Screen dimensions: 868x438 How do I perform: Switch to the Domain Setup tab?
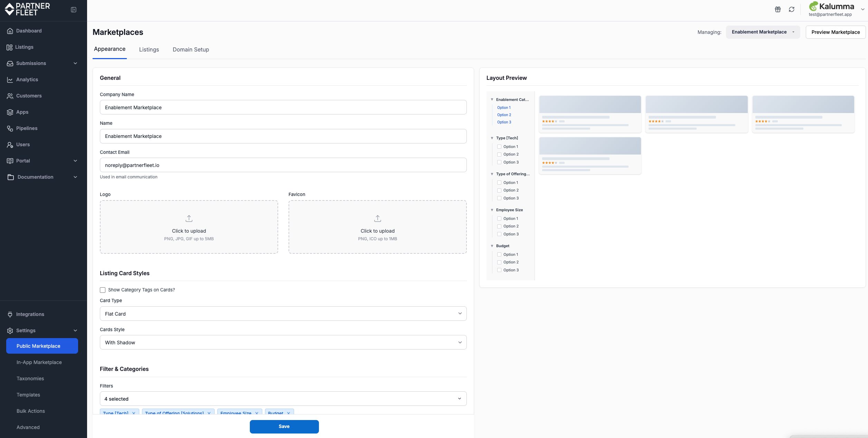pos(191,49)
